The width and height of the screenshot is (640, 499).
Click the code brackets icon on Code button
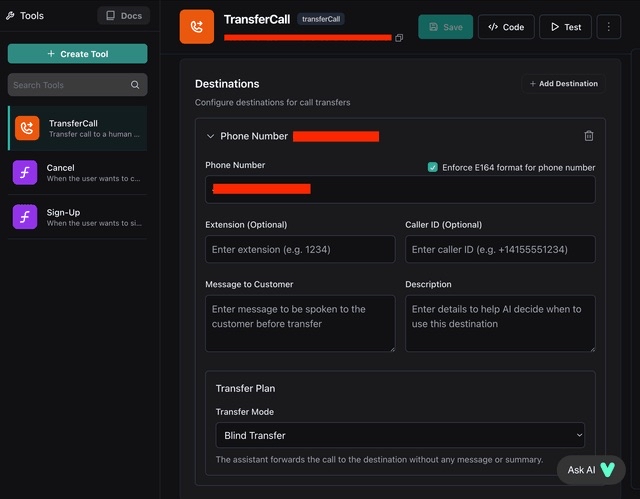click(493, 27)
